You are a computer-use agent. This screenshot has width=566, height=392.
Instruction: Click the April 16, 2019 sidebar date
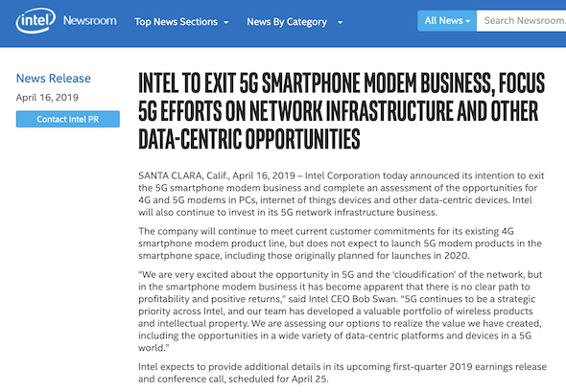(x=47, y=98)
